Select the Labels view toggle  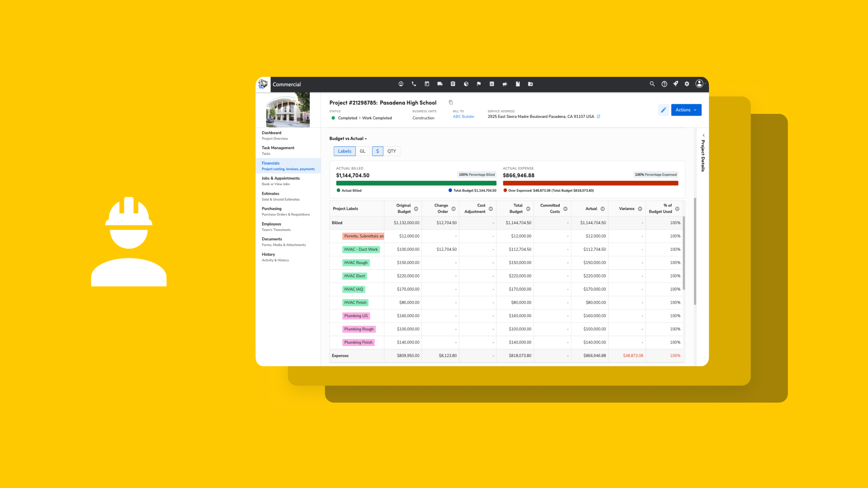(344, 151)
